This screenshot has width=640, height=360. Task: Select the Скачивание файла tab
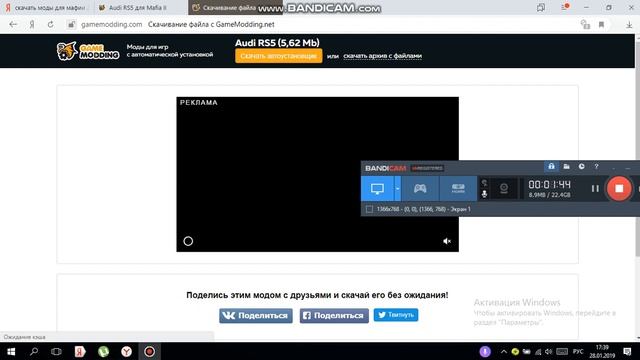tap(235, 7)
